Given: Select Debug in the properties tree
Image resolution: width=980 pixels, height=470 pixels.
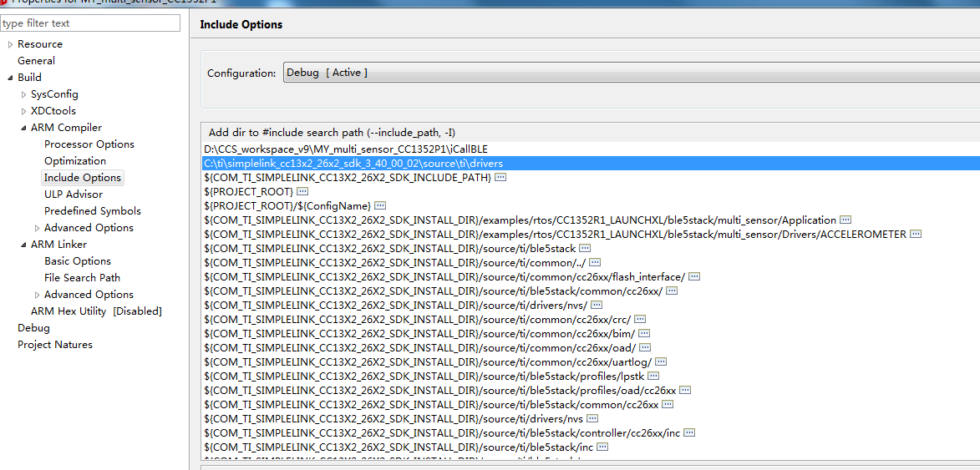Looking at the screenshot, I should coord(33,328).
